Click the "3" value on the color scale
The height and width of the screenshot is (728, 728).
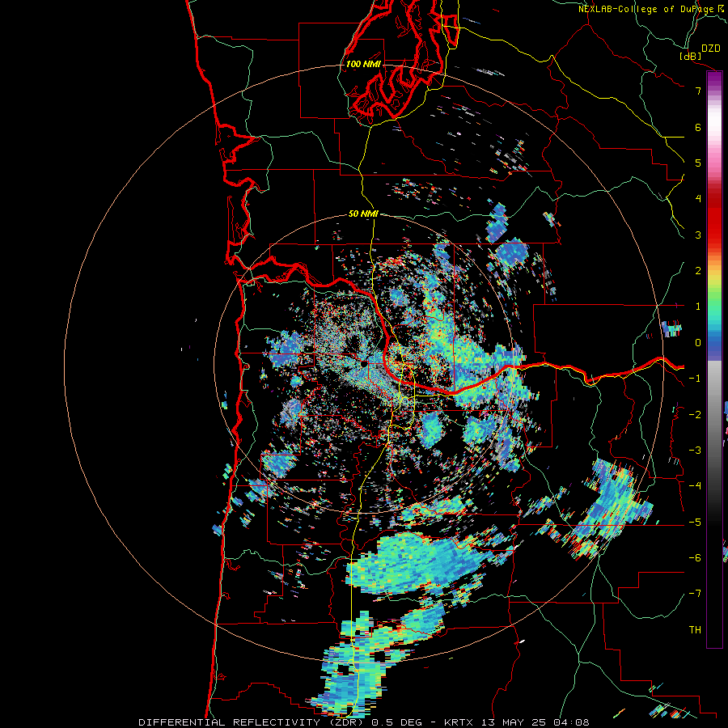pyautogui.click(x=698, y=235)
